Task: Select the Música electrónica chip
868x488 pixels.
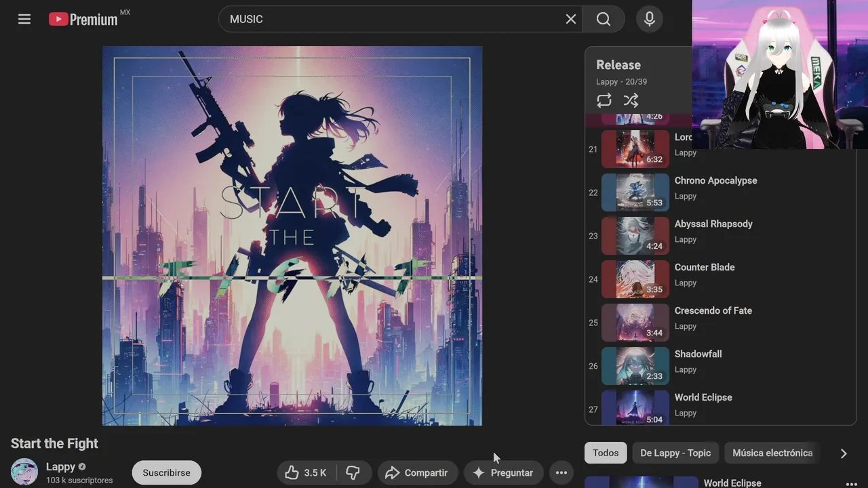Action: click(772, 453)
